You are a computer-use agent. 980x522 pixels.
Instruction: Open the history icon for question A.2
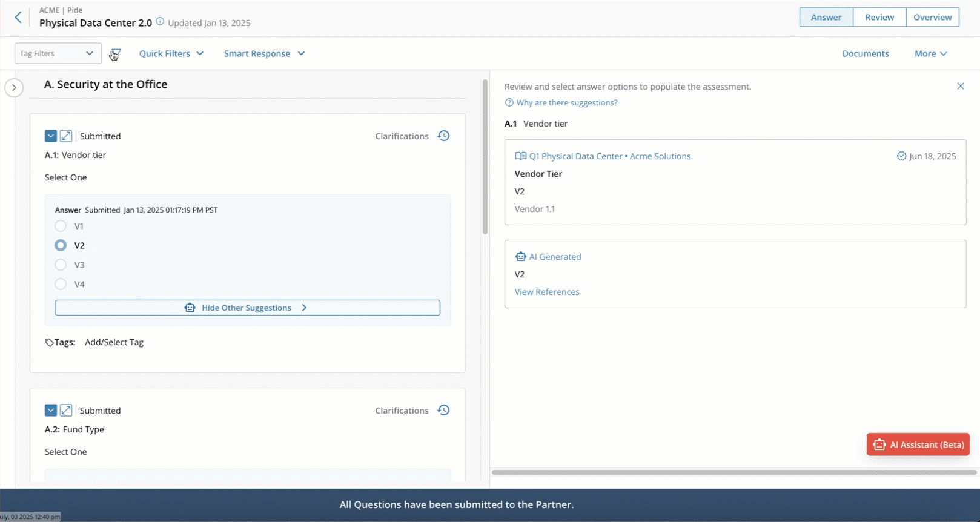(x=443, y=410)
